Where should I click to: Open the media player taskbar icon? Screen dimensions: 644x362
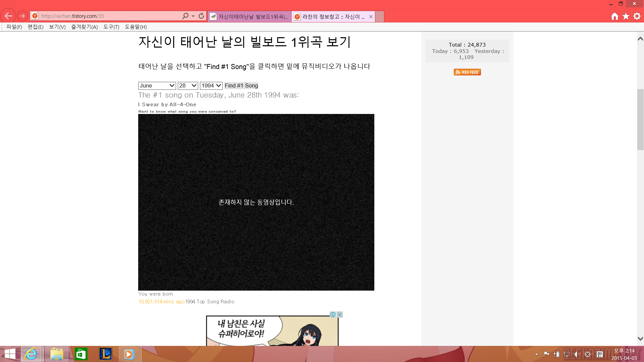click(130, 354)
